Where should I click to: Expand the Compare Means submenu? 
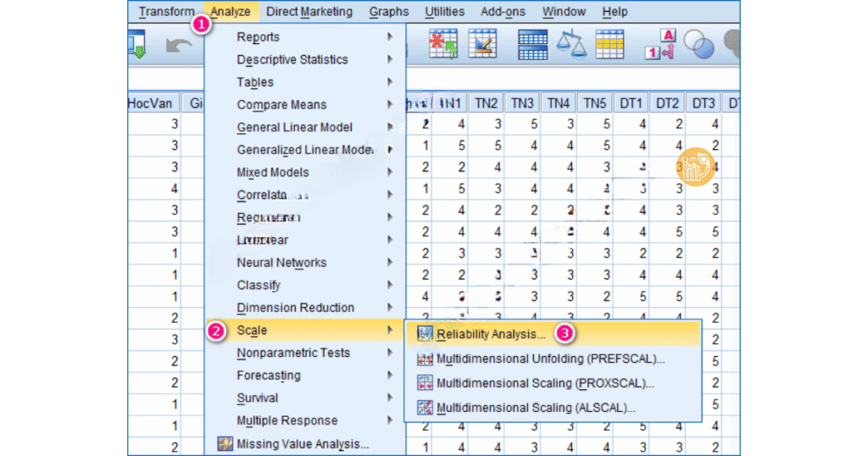point(281,105)
